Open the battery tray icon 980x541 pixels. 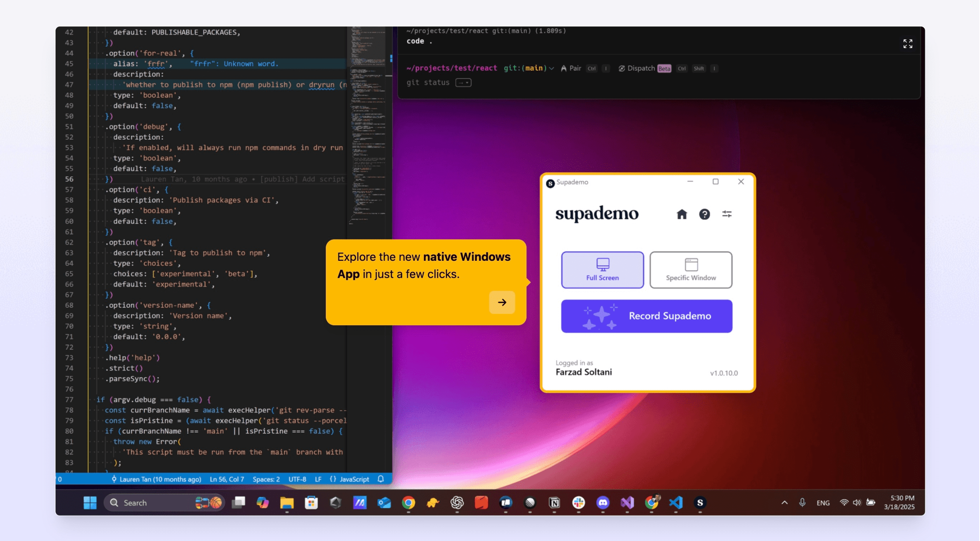coord(871,503)
